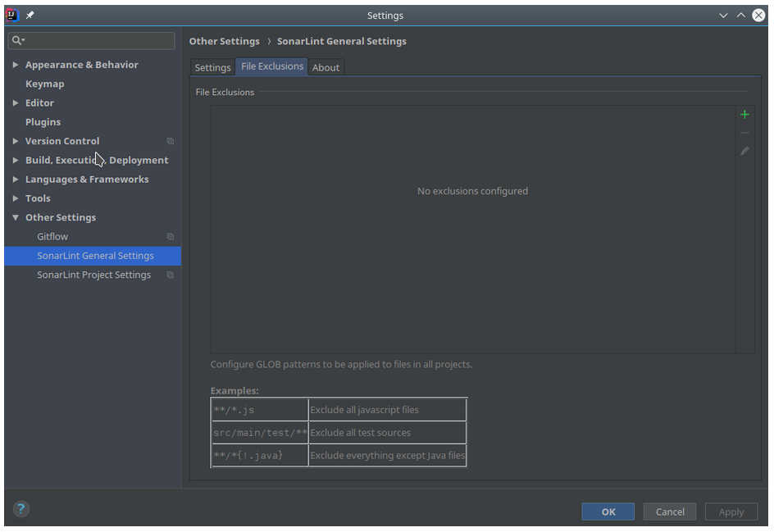
Task: Click the Apply button
Action: 731,512
